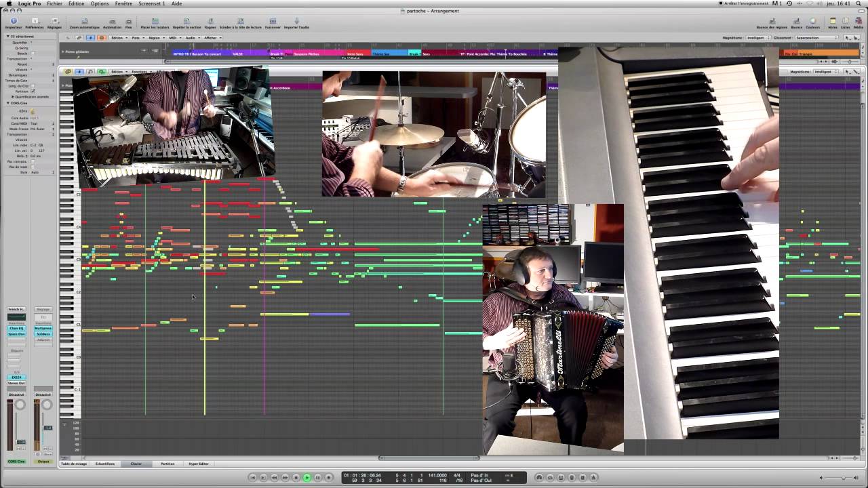Expand the Pistes globales disclosure triangle
This screenshot has width=868, height=488.
tap(63, 52)
